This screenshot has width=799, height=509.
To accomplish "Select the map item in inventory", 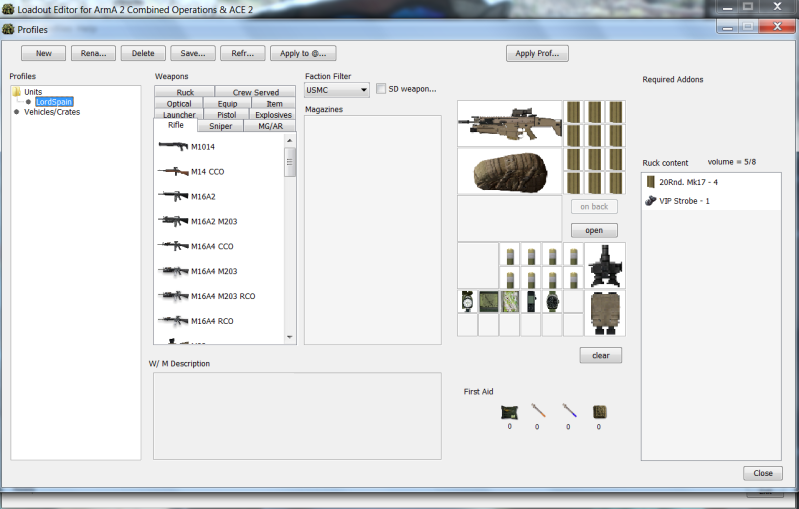I will [x=510, y=301].
